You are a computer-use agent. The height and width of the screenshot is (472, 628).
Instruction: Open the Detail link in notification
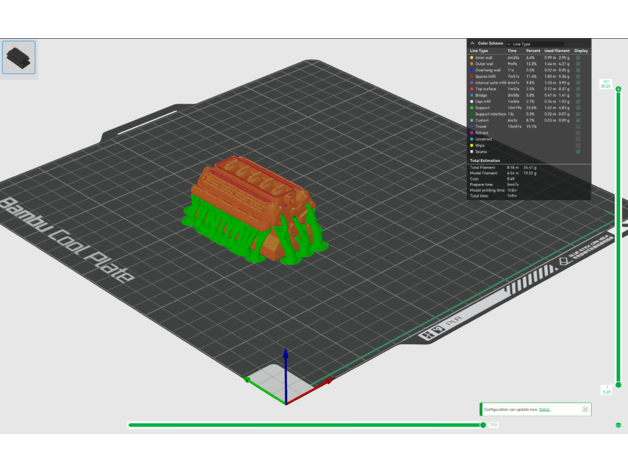point(545,409)
